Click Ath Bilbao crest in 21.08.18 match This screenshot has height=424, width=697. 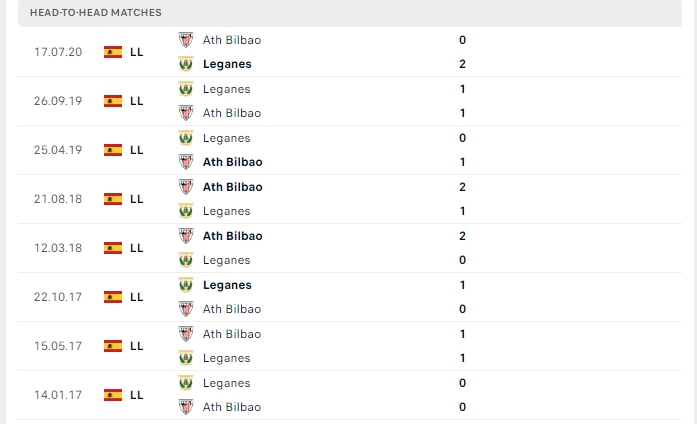[x=185, y=187]
